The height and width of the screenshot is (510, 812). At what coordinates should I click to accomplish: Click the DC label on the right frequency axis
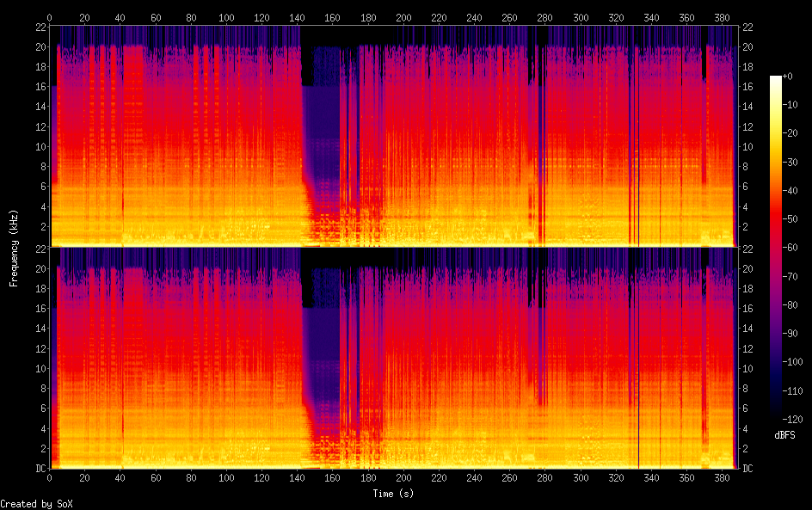[x=748, y=469]
